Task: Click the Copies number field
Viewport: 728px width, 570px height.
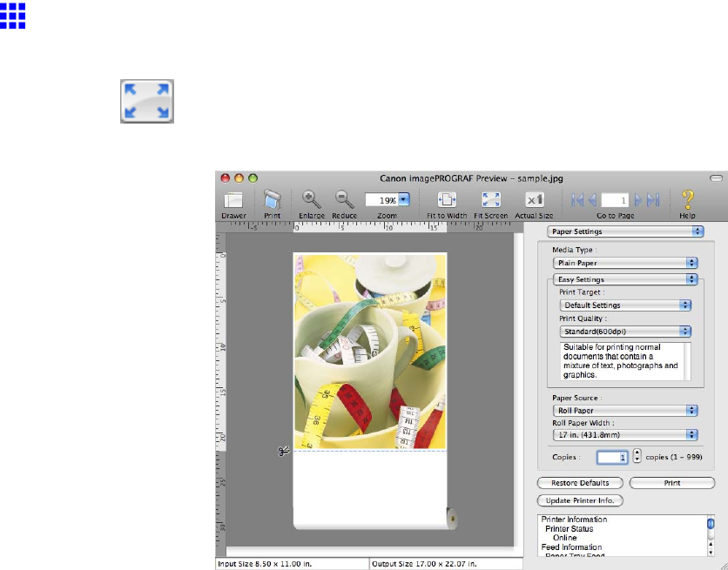Action: [x=612, y=457]
